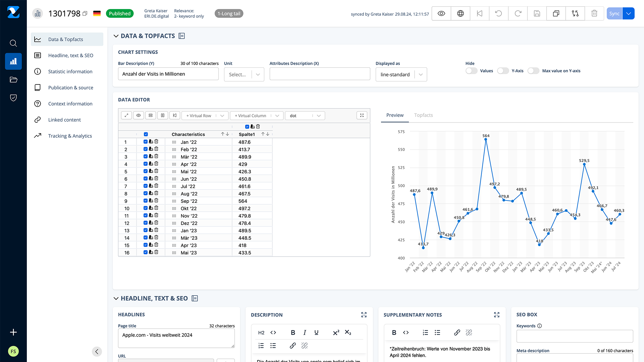Enable the Values hide toggle
The width and height of the screenshot is (644, 362).
(x=471, y=71)
